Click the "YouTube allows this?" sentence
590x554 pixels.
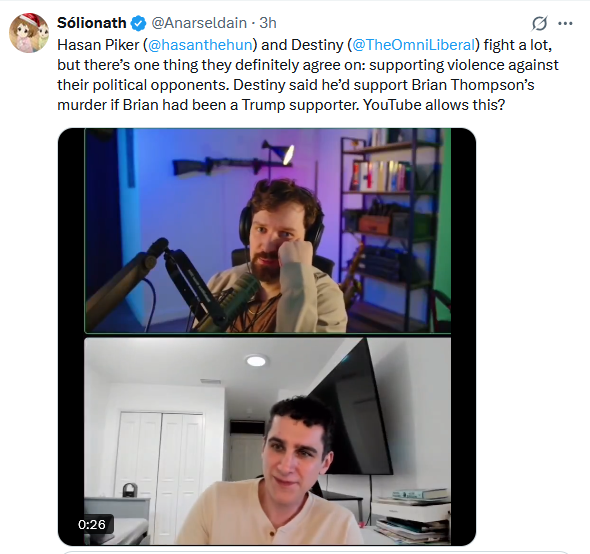433,105
